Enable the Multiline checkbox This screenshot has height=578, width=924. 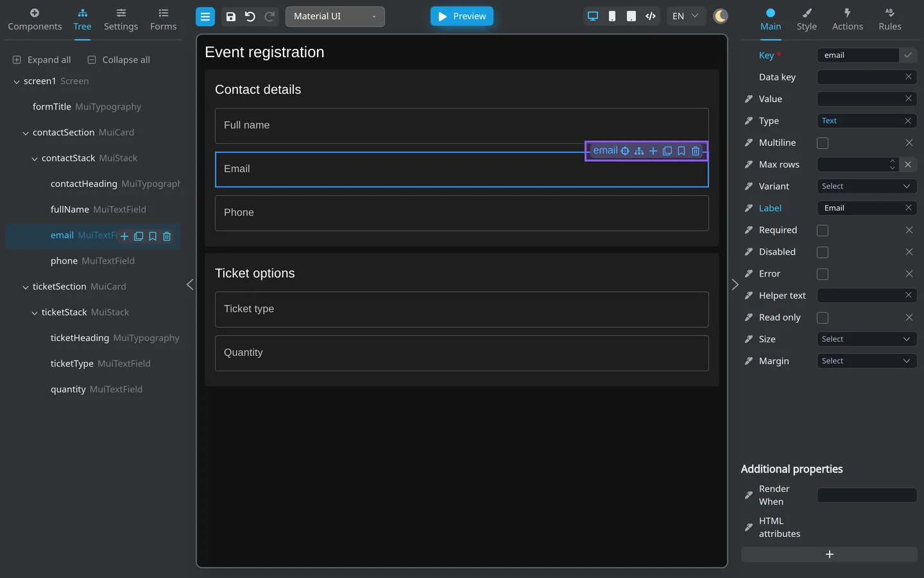(823, 143)
